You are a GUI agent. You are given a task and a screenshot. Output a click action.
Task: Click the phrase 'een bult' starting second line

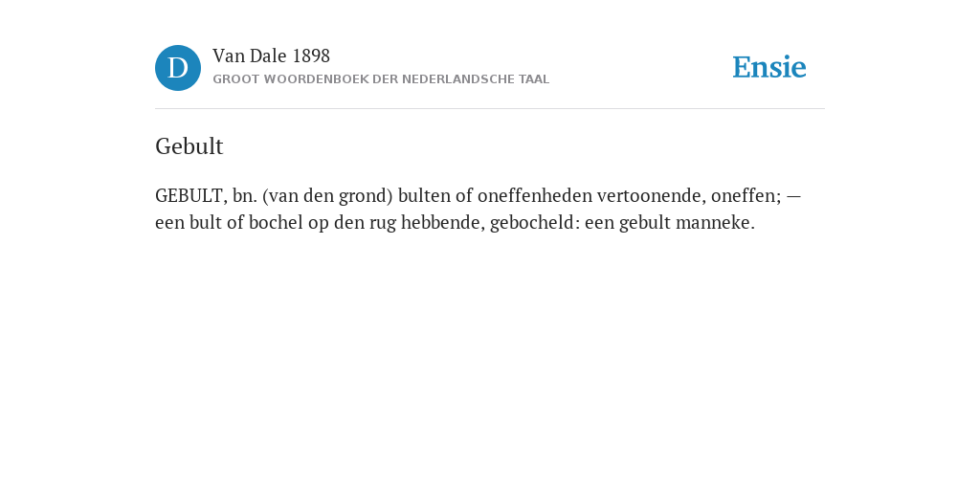pos(189,223)
